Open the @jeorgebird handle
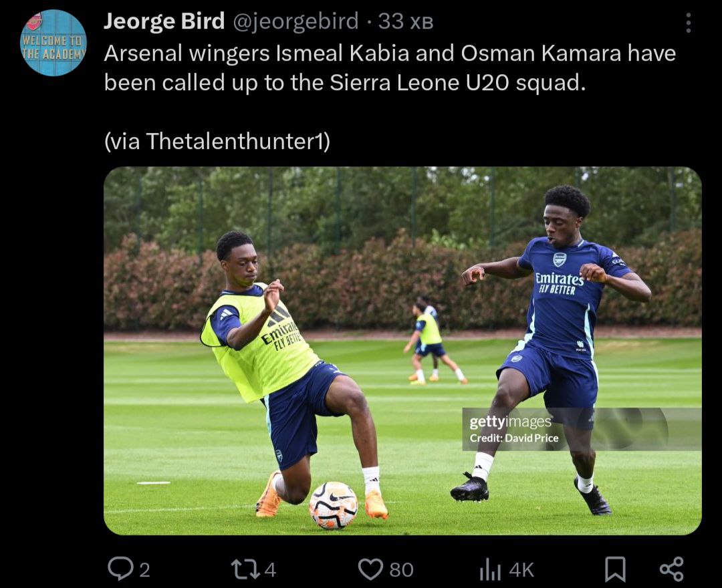The image size is (722, 588). pyautogui.click(x=295, y=21)
